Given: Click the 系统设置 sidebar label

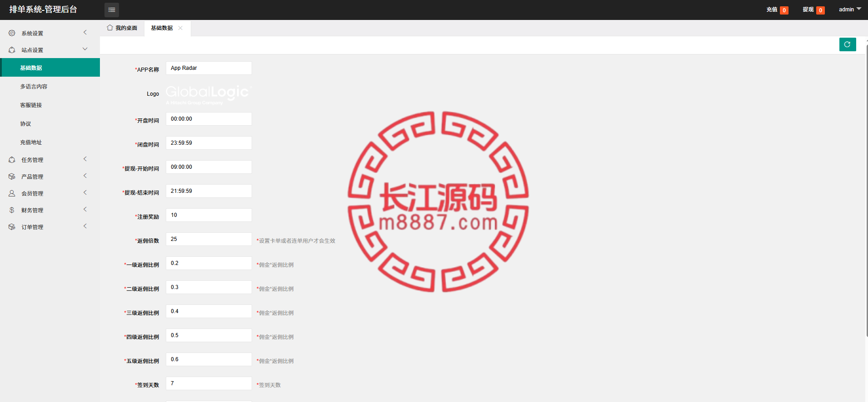Looking at the screenshot, I should 32,34.
